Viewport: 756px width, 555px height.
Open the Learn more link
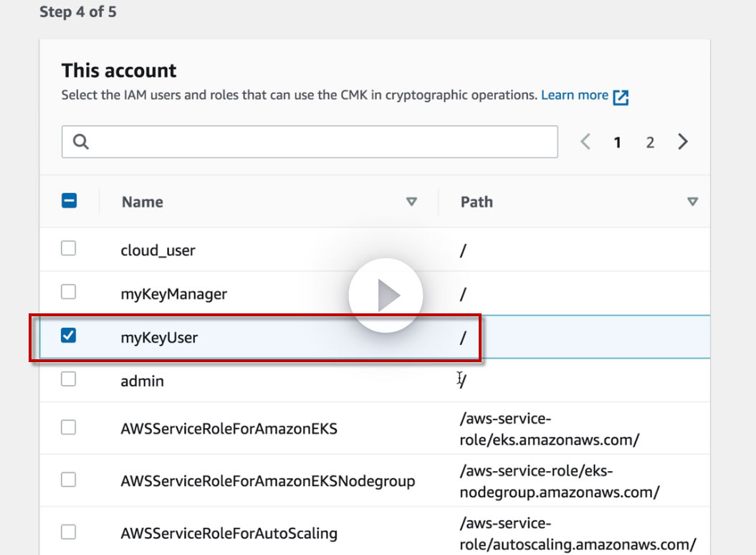click(x=575, y=95)
